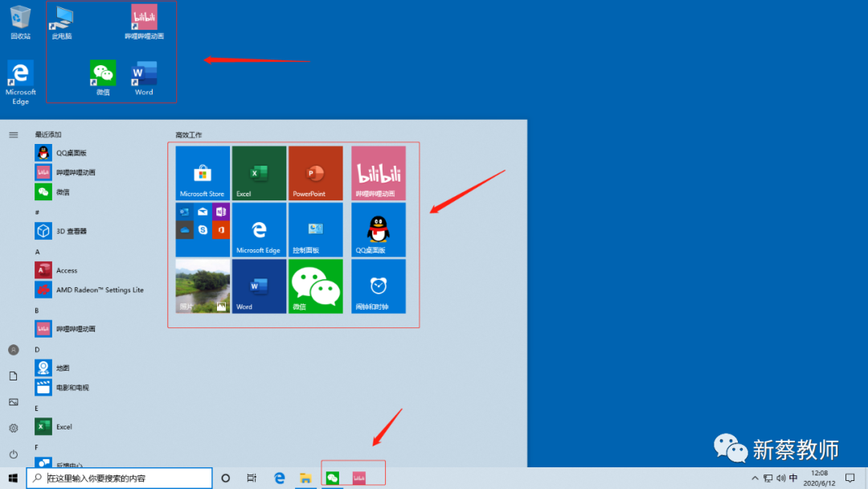Open Documents from Start sidebar
868x489 pixels.
14,376
